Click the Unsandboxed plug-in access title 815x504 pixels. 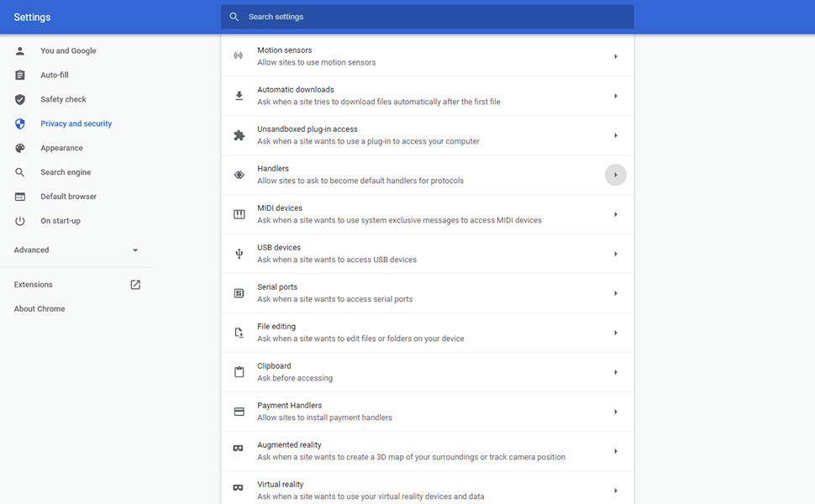coord(308,129)
